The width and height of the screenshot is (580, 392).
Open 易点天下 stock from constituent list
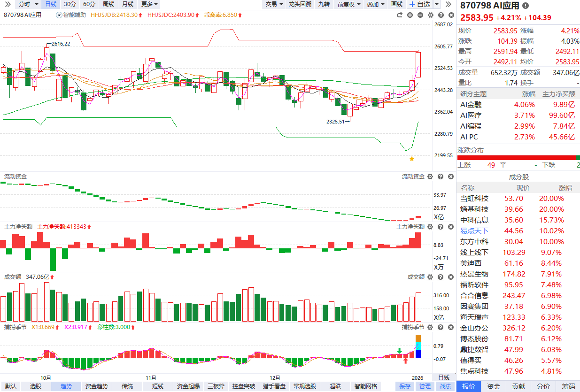(x=474, y=231)
